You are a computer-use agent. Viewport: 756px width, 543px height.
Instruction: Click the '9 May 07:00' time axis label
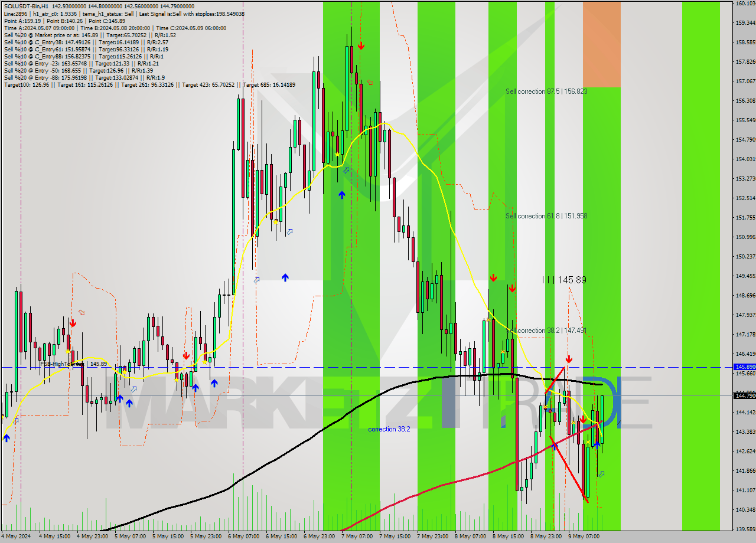coord(583,537)
